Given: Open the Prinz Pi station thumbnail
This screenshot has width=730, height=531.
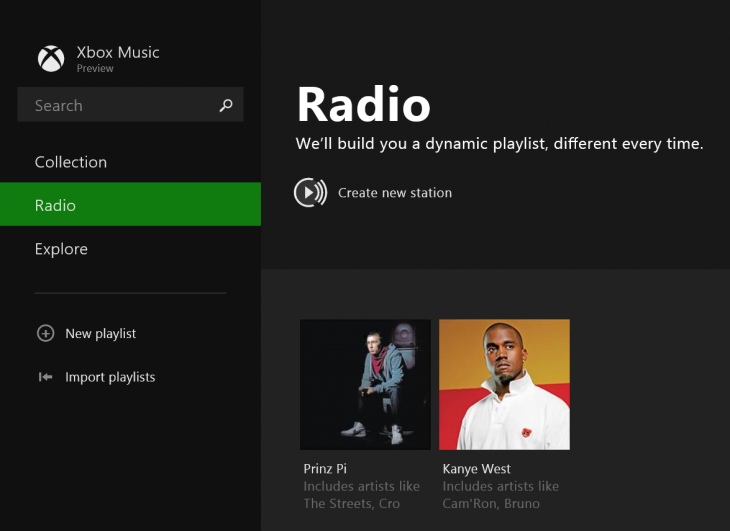Looking at the screenshot, I should pos(365,384).
